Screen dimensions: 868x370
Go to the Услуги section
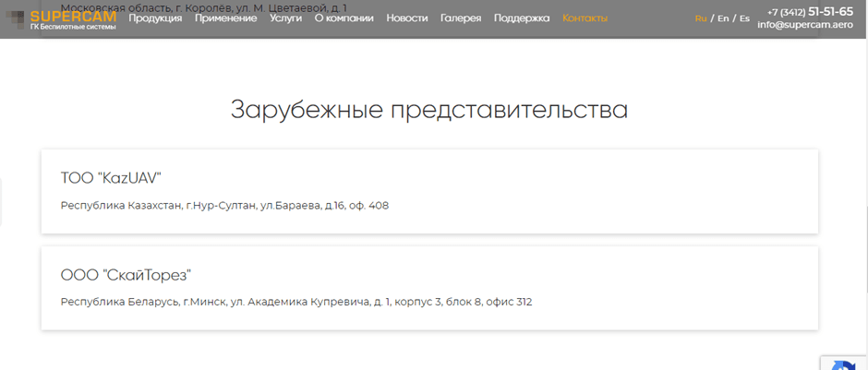pyautogui.click(x=285, y=18)
